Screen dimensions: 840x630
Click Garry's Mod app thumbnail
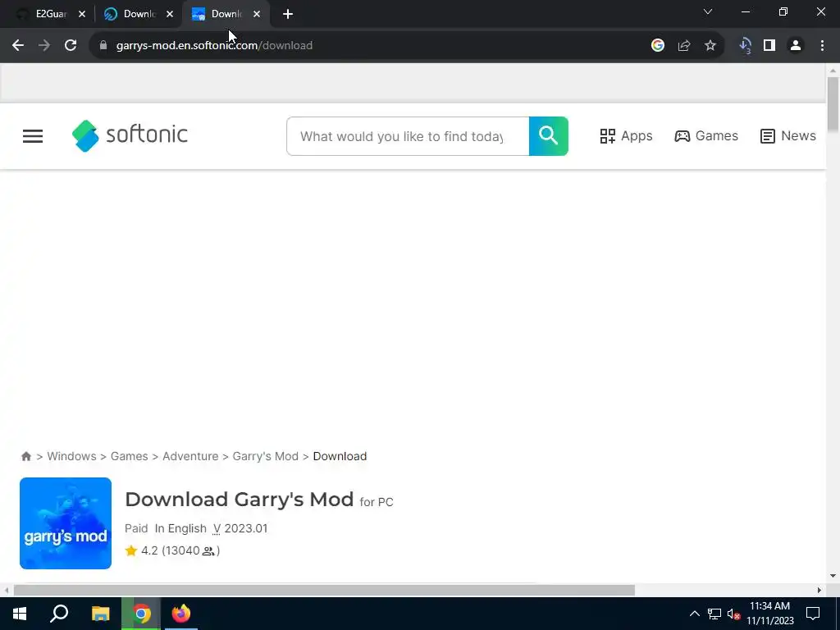pyautogui.click(x=66, y=523)
